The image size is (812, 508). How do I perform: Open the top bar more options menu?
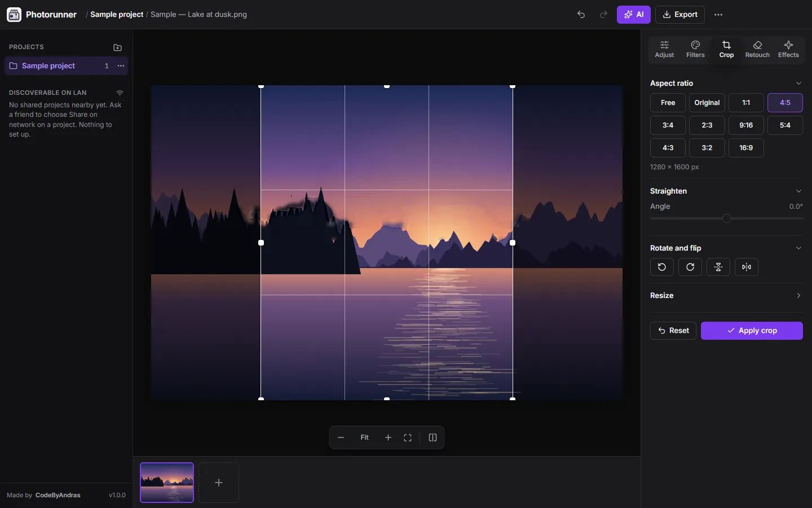click(x=718, y=15)
